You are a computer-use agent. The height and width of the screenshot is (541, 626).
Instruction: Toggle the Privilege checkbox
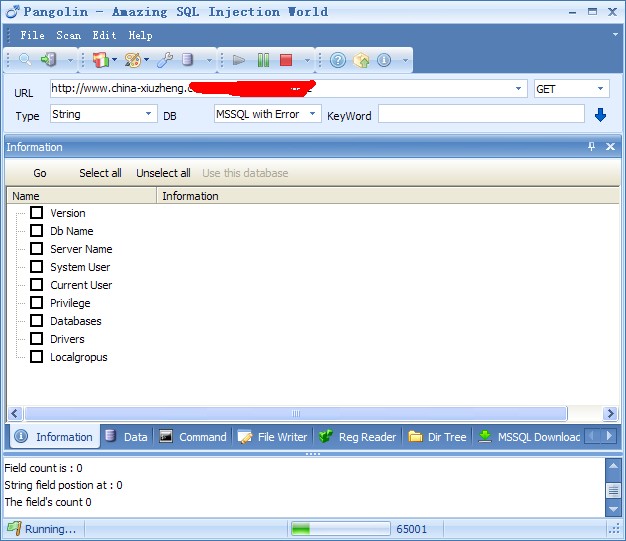(x=36, y=302)
